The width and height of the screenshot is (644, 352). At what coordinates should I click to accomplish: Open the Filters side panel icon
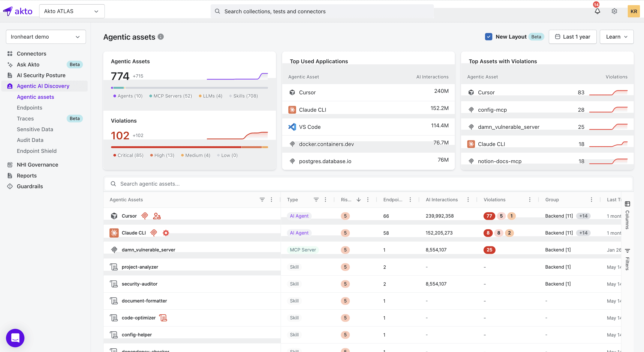click(627, 250)
